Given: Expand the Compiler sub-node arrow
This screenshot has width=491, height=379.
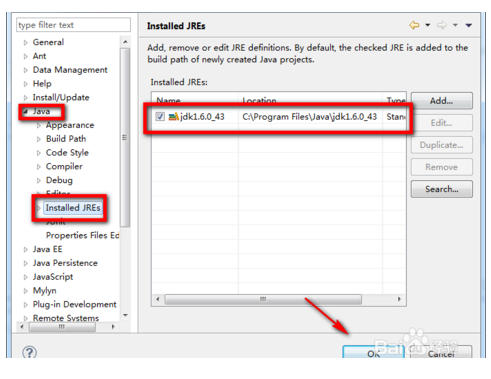Looking at the screenshot, I should pyautogui.click(x=39, y=167).
